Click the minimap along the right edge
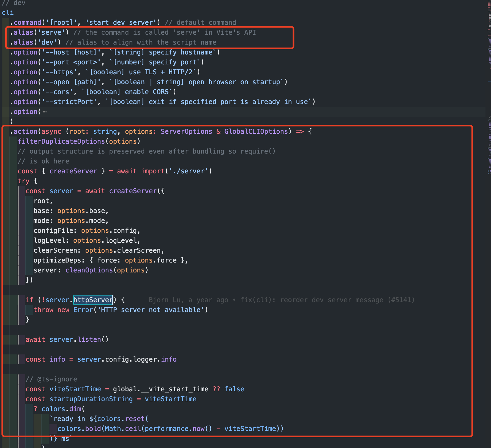Screen dimensions: 491x448 point(489,88)
